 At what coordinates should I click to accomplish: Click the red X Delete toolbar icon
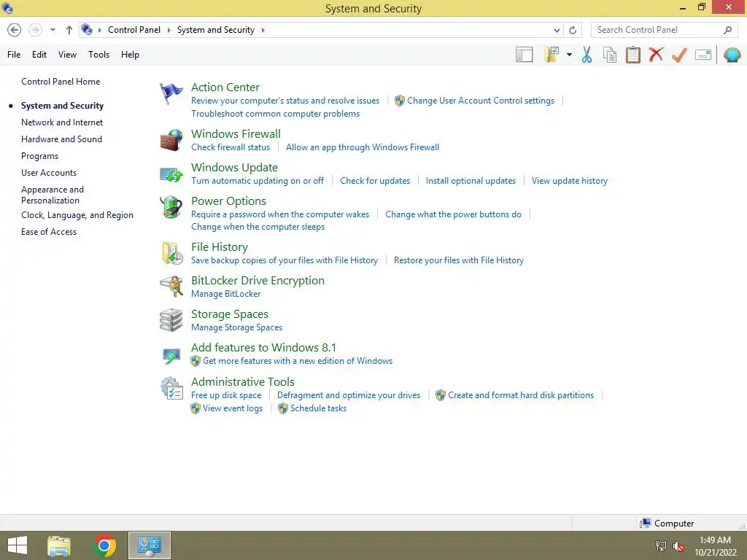click(656, 54)
